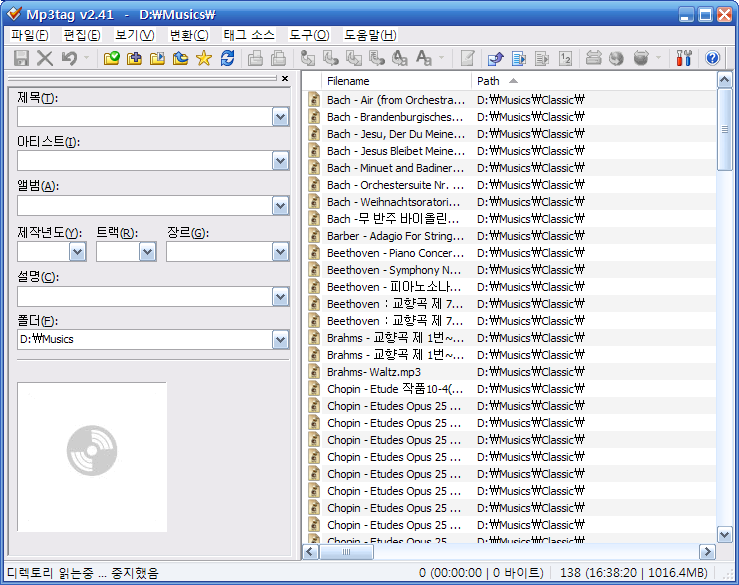Sort by the Filename column header
The width and height of the screenshot is (739, 585).
coord(396,81)
